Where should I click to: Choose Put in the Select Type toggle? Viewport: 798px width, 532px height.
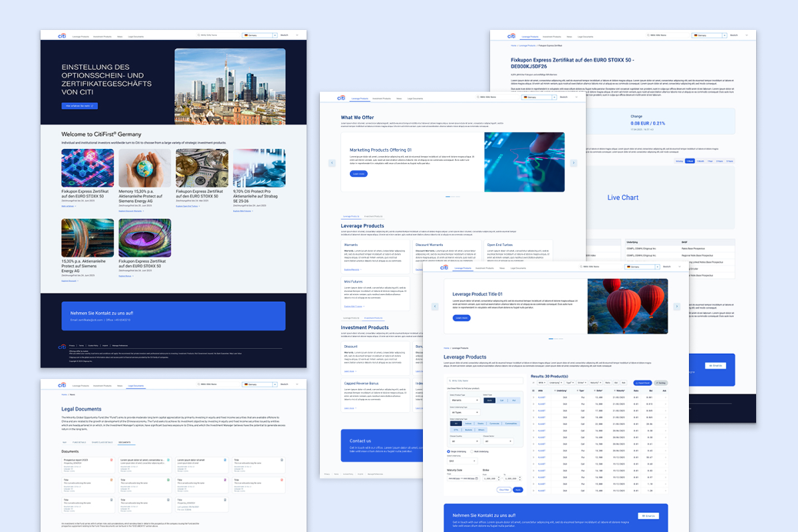coord(514,400)
